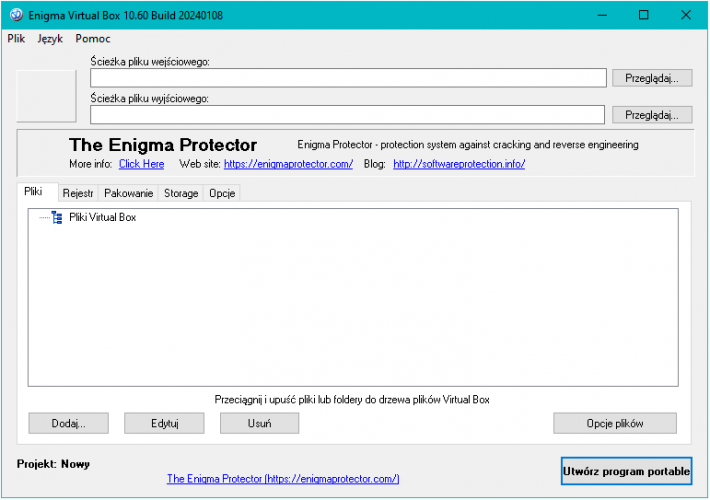
Task: Click The Enigma Protector banner heading
Action: (x=163, y=145)
